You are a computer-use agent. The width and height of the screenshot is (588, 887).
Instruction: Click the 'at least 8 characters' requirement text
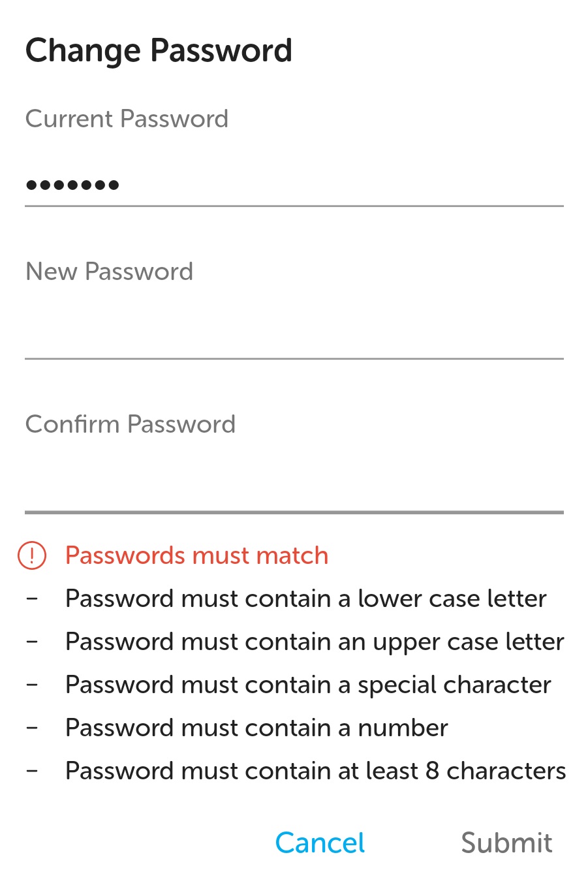click(315, 771)
